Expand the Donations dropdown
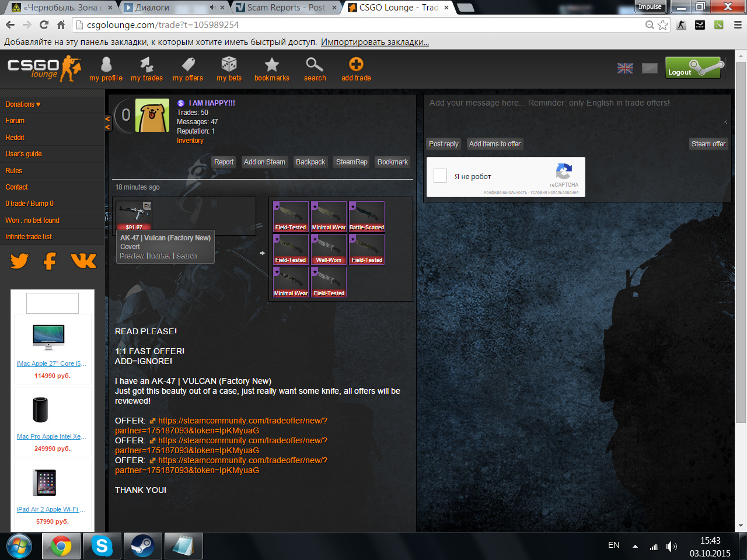 [x=23, y=104]
